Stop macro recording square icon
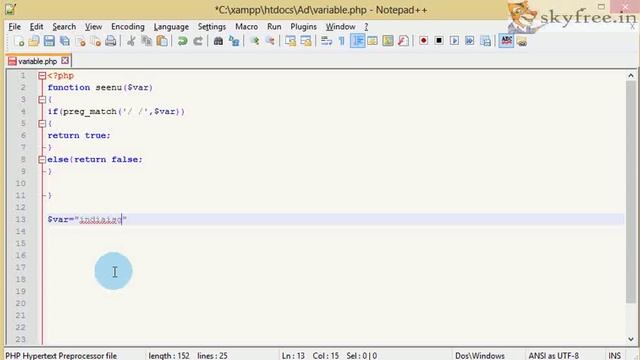Viewport: 640px width, 360px height. click(x=439, y=41)
